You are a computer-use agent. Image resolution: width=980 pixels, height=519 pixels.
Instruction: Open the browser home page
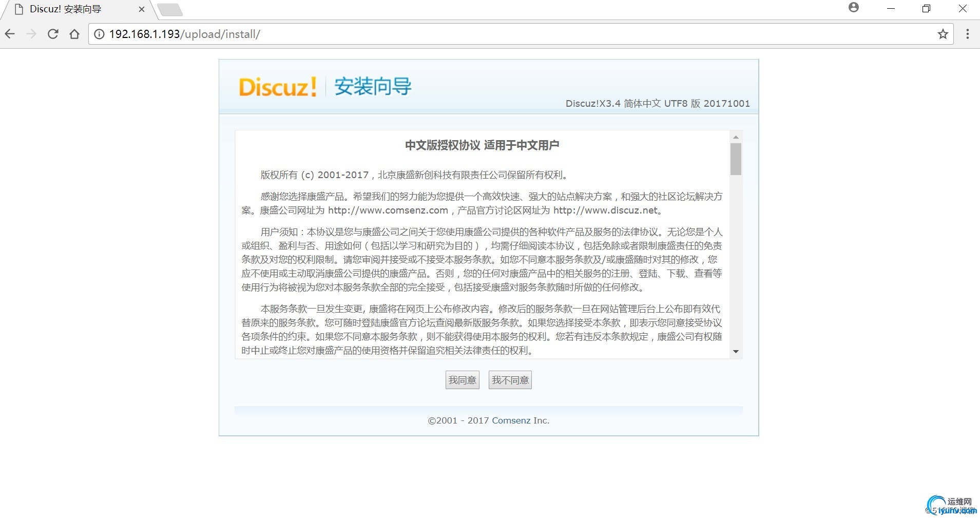click(x=74, y=34)
